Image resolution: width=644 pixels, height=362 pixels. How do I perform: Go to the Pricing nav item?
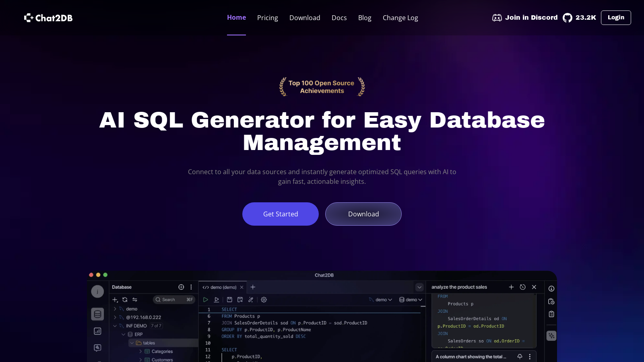click(x=267, y=18)
